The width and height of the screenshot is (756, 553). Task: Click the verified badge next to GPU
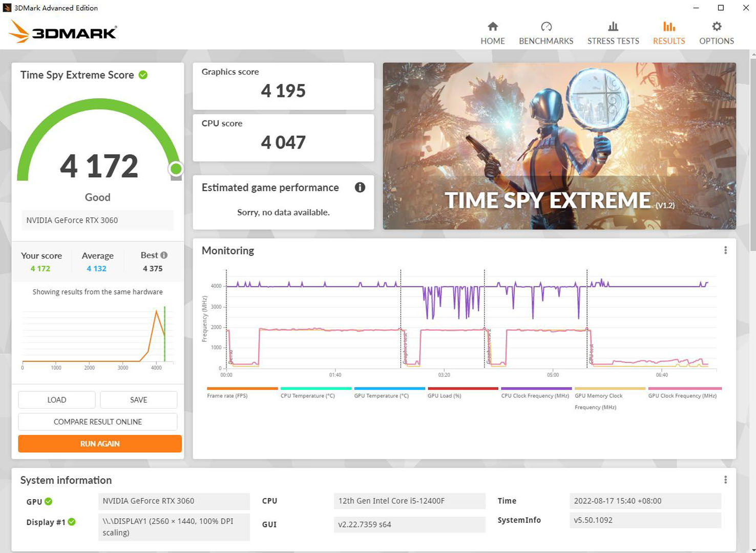point(49,502)
